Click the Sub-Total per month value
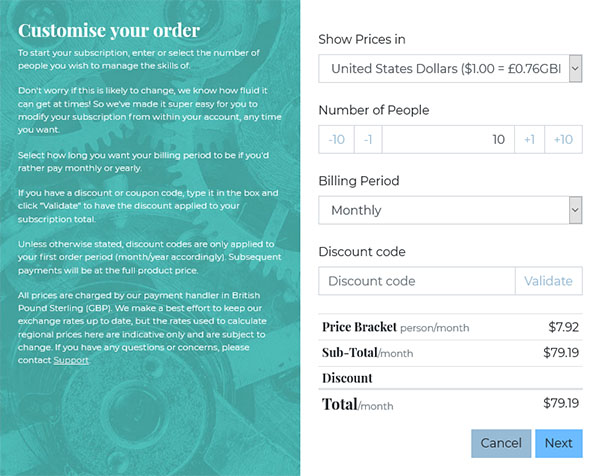This screenshot has width=600, height=476. tap(561, 352)
